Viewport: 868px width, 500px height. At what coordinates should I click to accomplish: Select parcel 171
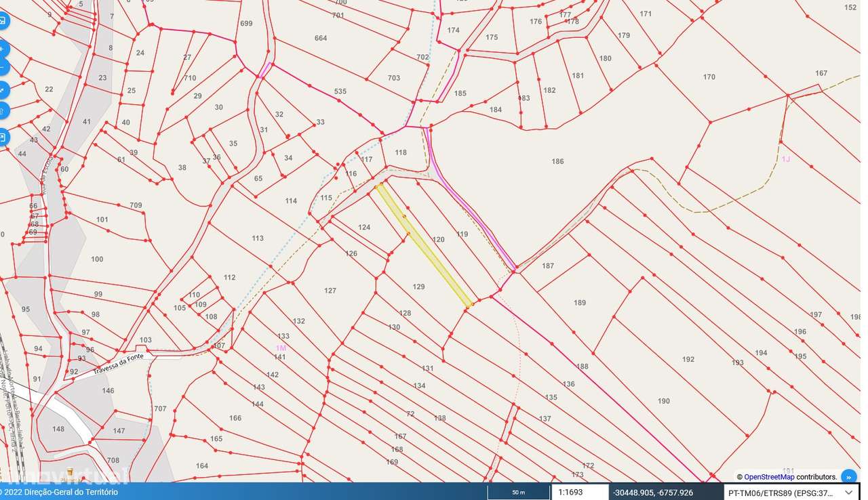[x=646, y=14]
